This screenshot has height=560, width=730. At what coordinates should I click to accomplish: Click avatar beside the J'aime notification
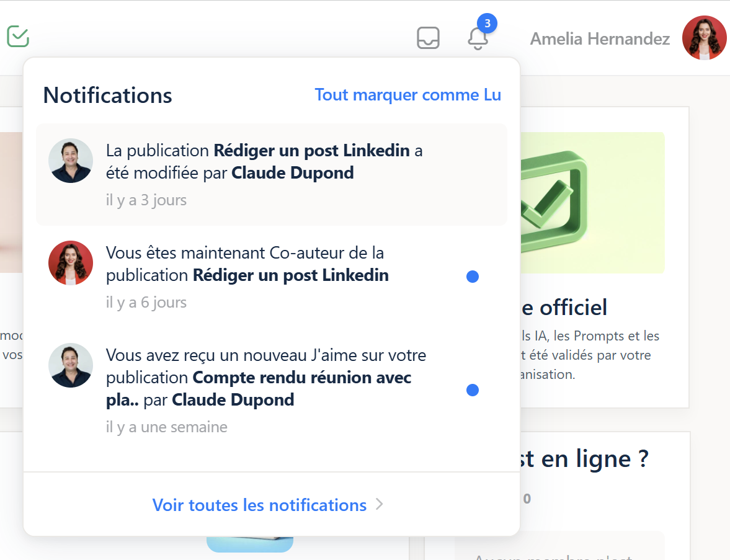pyautogui.click(x=71, y=365)
